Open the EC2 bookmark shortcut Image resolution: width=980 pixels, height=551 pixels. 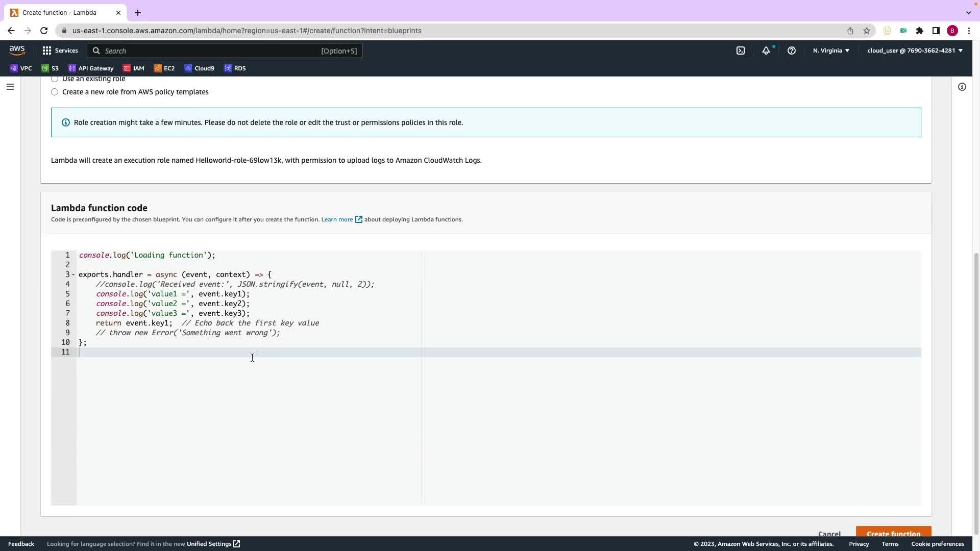(164, 68)
